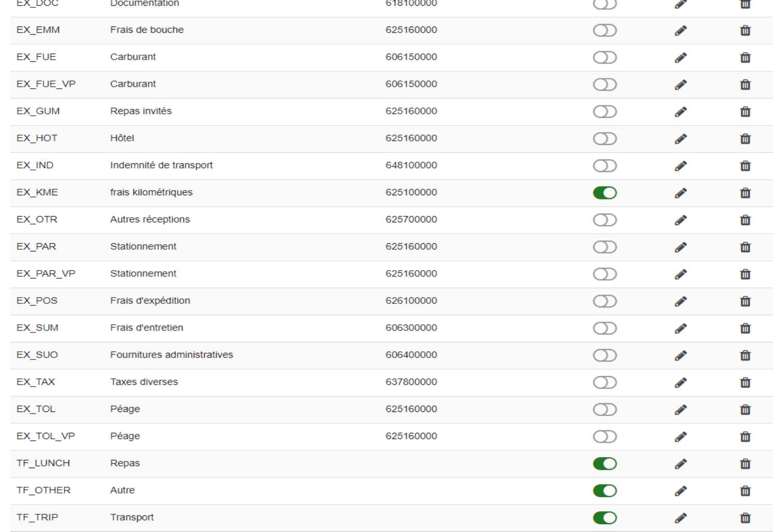Edit the EX_EMM Frais de bouche entry
The width and height of the screenshot is (773, 532).
point(681,31)
